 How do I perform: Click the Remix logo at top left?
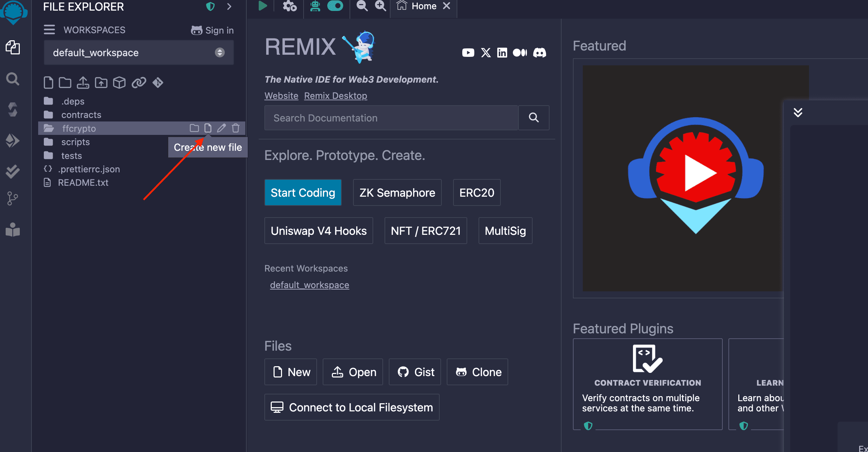pyautogui.click(x=13, y=13)
